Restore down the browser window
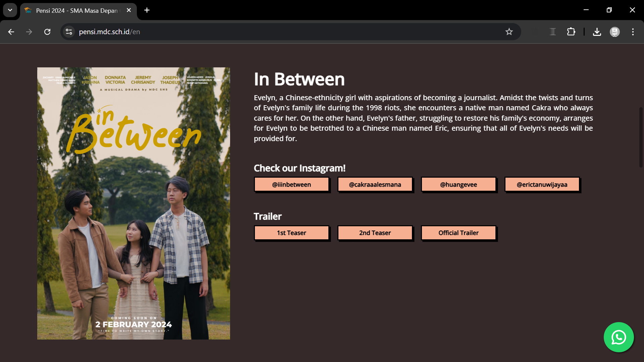Image resolution: width=644 pixels, height=362 pixels. (609, 10)
